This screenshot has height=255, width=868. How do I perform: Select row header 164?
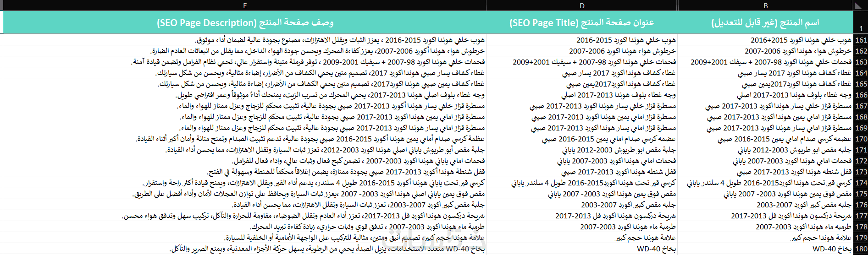(860, 73)
